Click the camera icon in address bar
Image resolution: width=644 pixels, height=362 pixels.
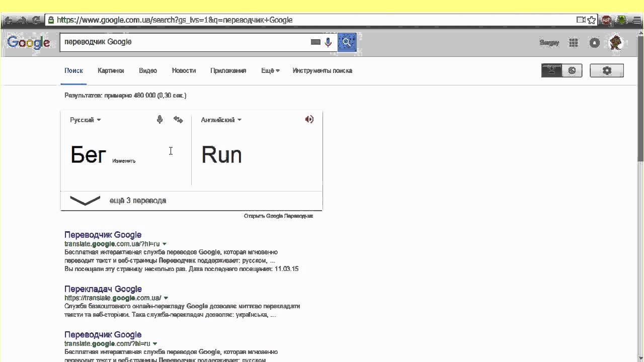(x=581, y=20)
